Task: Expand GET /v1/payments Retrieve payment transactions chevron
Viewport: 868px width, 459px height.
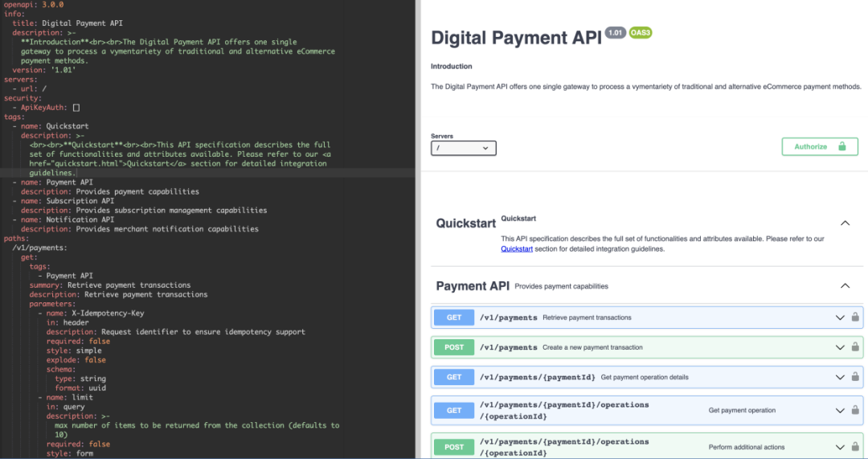Action: (x=840, y=318)
